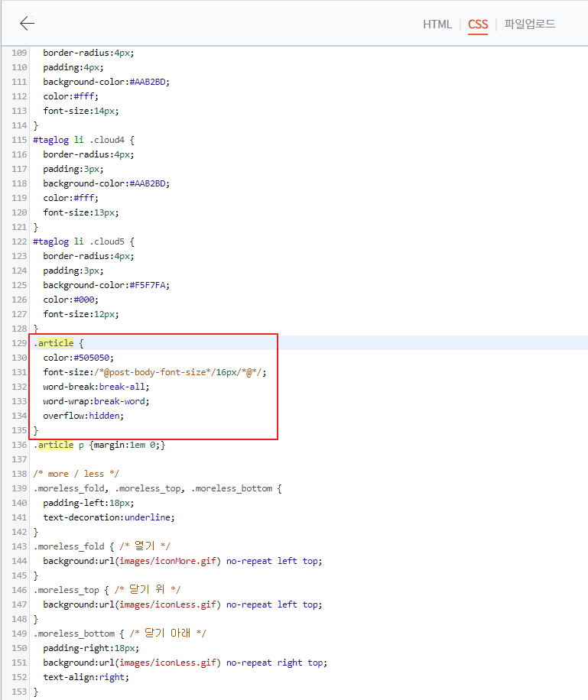Screen dimensions: 588x700
Task: Select the CSS tab
Action: (x=478, y=24)
